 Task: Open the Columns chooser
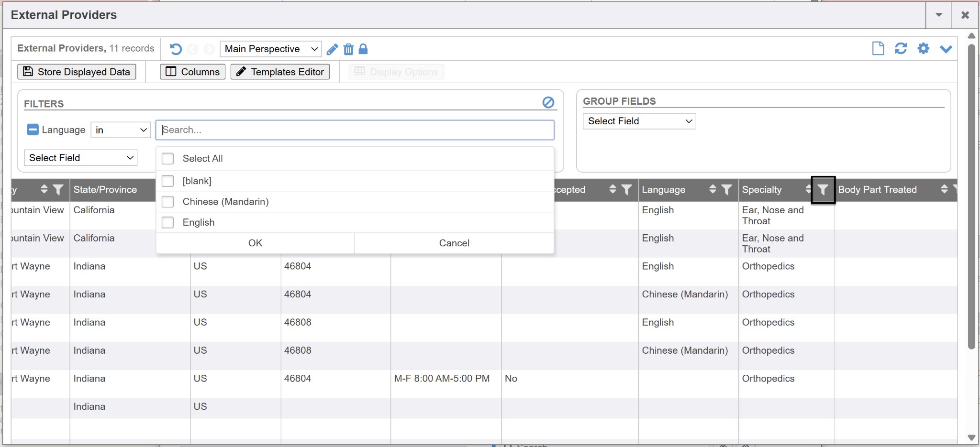click(x=192, y=72)
